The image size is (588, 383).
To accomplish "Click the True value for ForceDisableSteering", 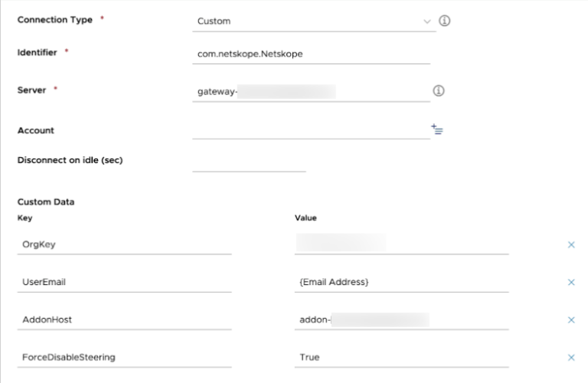I will [401, 357].
